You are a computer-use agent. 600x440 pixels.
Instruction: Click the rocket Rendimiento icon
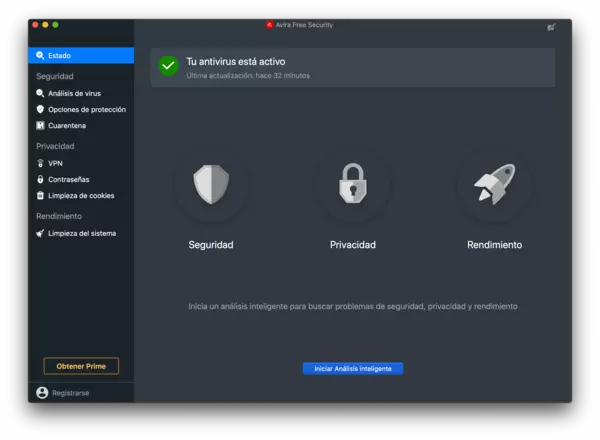click(494, 185)
